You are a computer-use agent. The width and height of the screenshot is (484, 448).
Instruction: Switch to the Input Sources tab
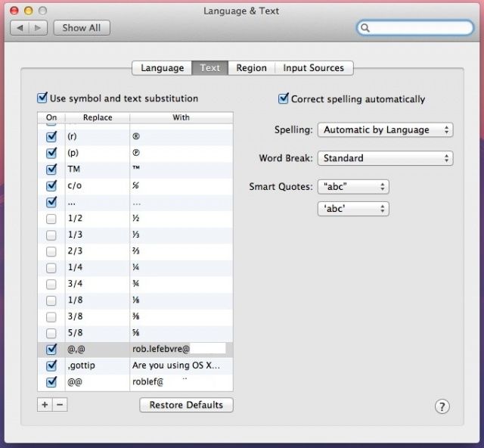[313, 68]
